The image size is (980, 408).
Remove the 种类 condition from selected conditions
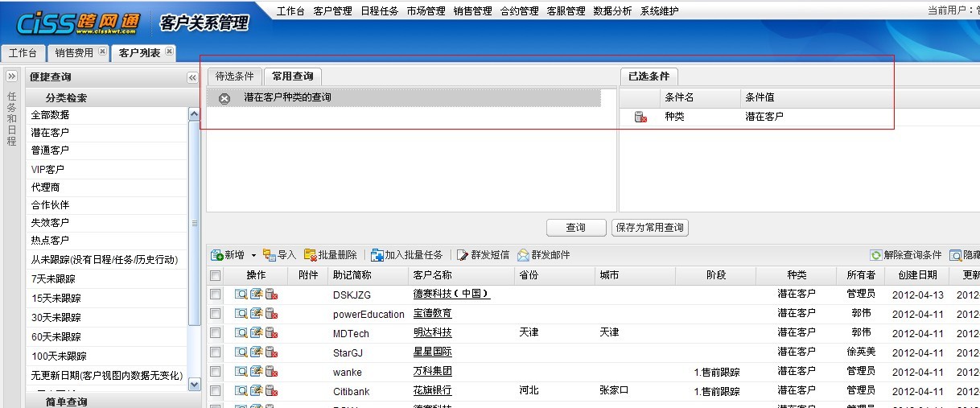[x=640, y=117]
